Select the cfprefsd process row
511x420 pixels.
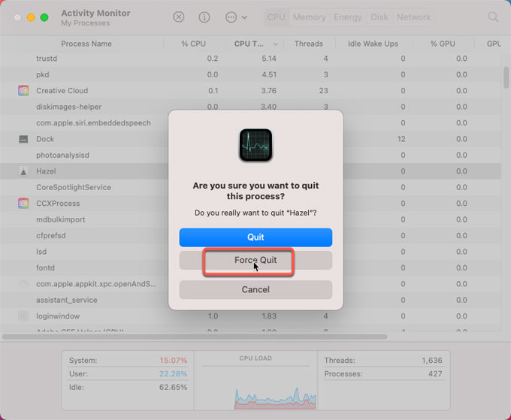pos(250,236)
